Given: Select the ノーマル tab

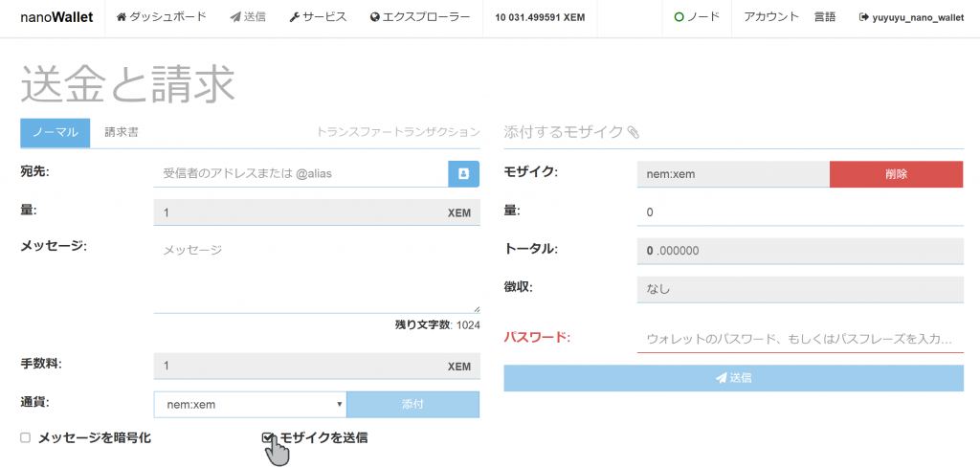Looking at the screenshot, I should [55, 132].
